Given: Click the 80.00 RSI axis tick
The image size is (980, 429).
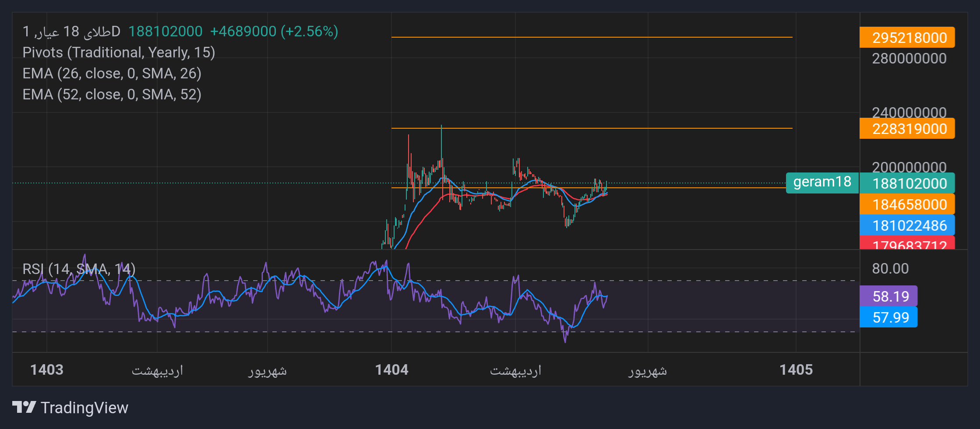Looking at the screenshot, I should pyautogui.click(x=890, y=268).
